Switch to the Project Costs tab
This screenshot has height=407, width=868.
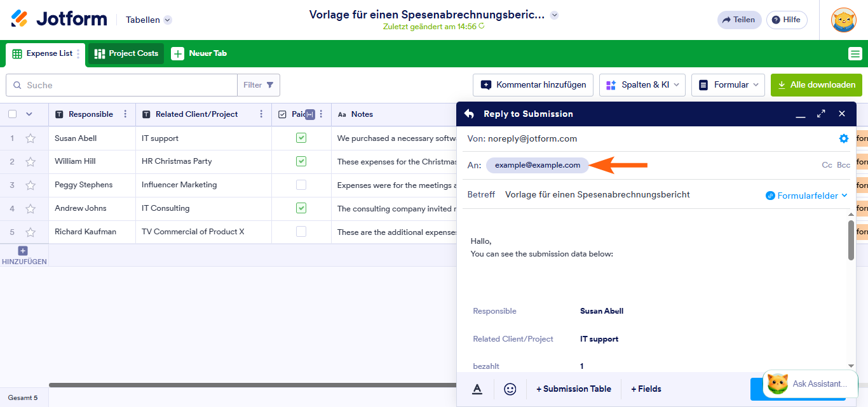[125, 54]
